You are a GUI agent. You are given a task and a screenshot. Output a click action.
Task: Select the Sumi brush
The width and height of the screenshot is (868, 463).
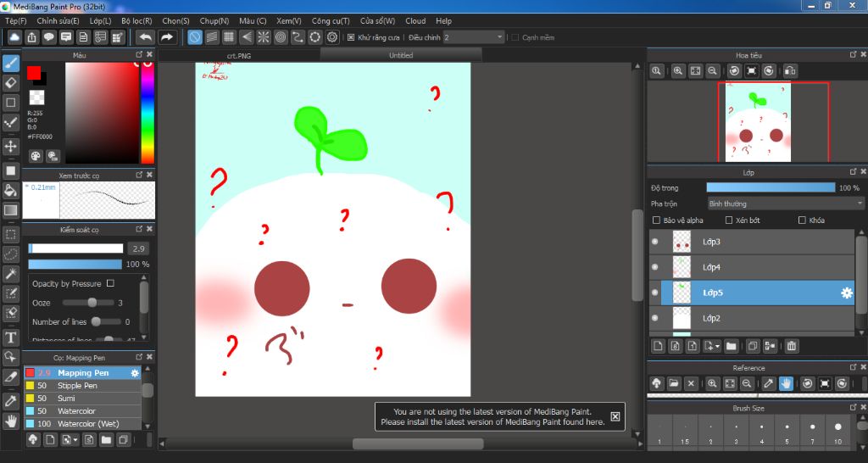[x=82, y=399]
